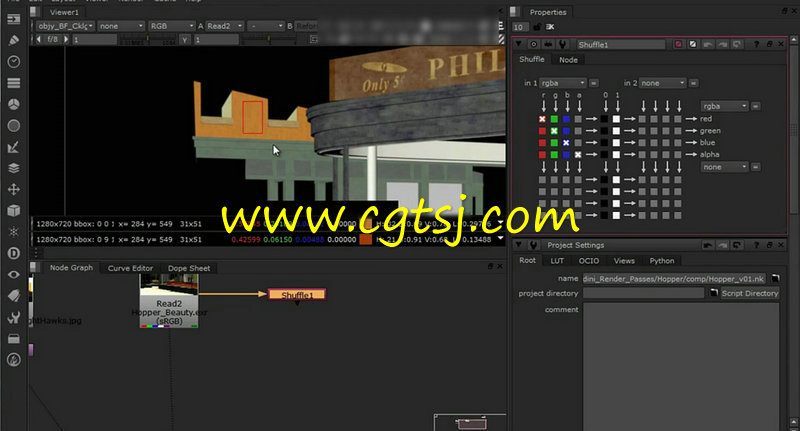This screenshot has width=800, height=431.
Task: Route blue input into red output
Action: tap(566, 119)
